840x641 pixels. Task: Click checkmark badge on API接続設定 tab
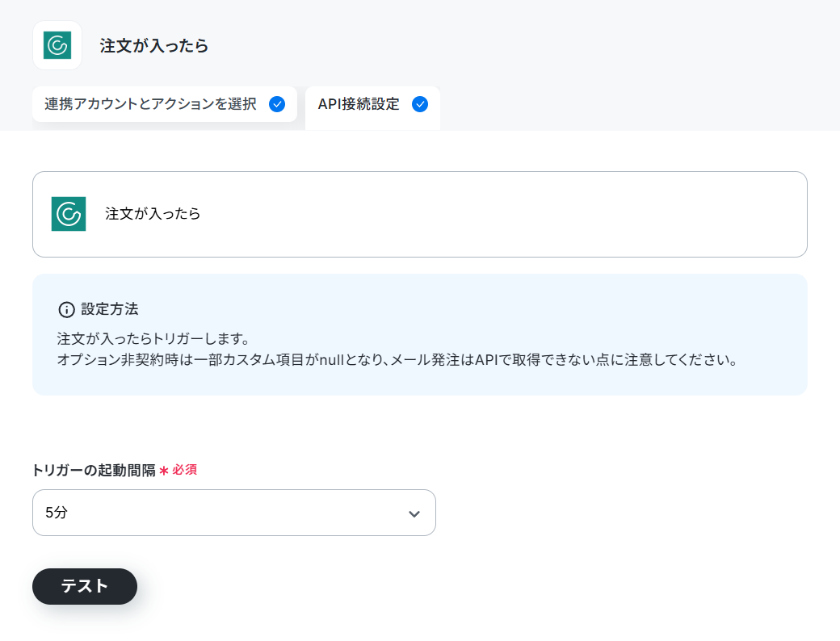click(x=420, y=104)
